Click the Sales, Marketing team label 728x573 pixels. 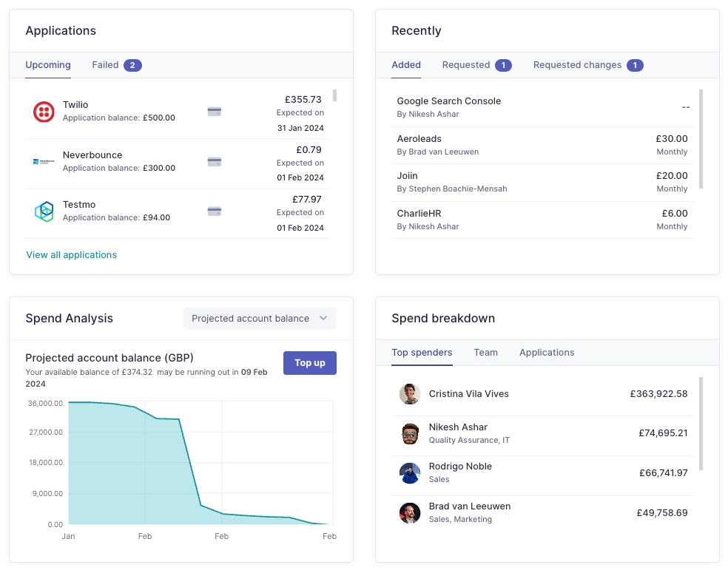pos(460,519)
